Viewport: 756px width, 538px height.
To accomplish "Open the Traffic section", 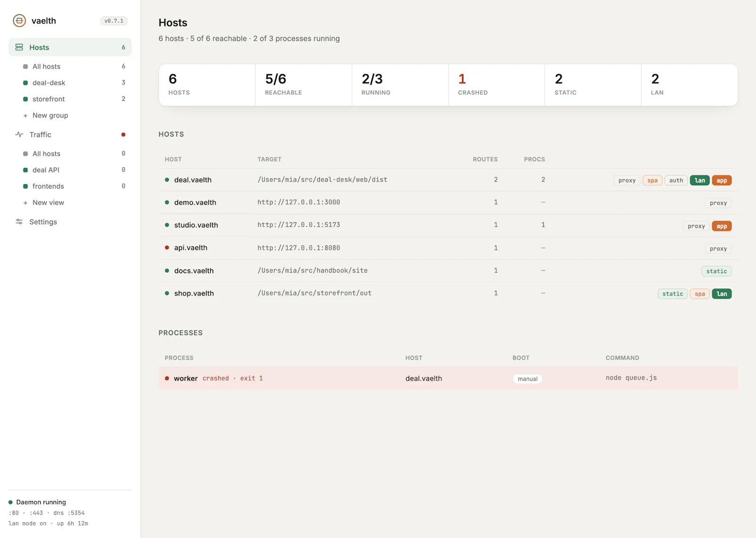I will 70,135.
